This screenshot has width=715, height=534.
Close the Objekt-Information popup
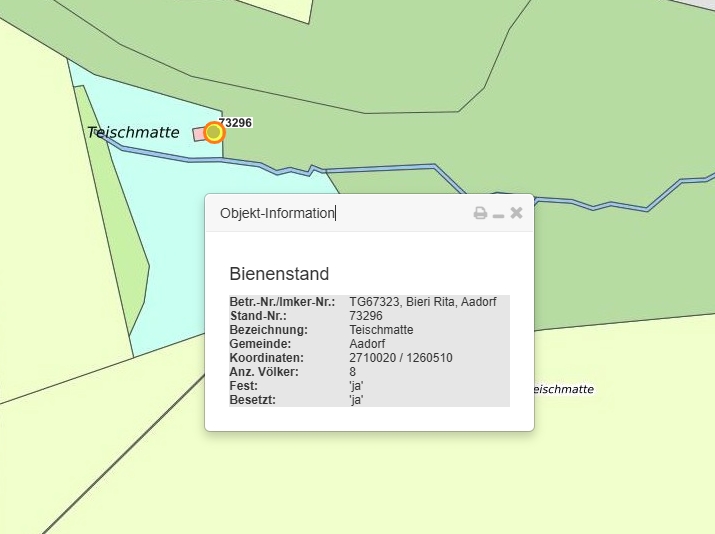tap(516, 213)
